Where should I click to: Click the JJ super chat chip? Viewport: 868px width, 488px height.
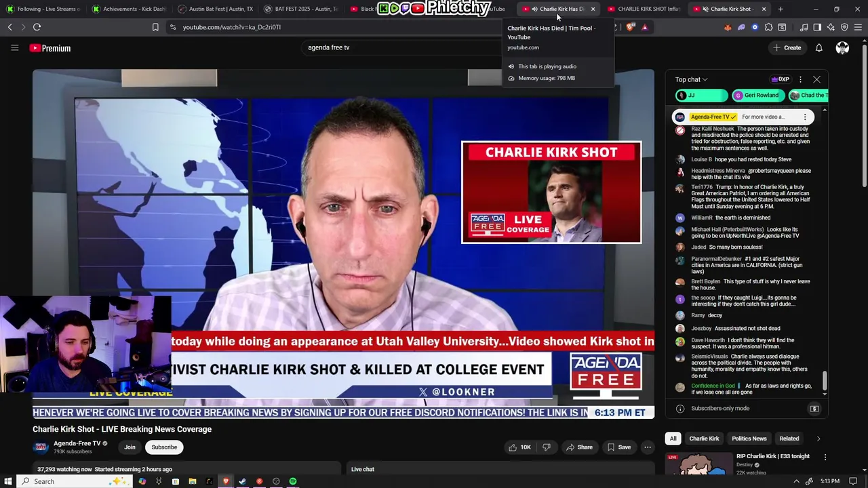click(x=701, y=96)
